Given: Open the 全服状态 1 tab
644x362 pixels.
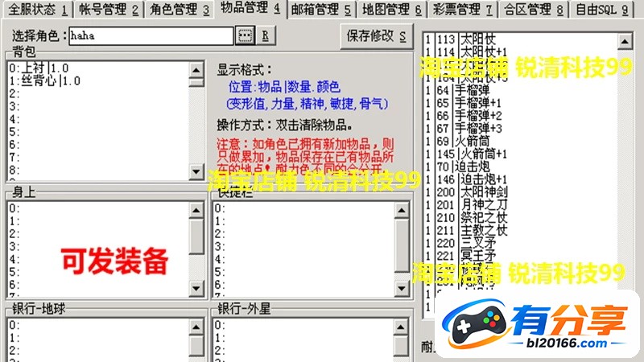Looking at the screenshot, I should coord(37,9).
